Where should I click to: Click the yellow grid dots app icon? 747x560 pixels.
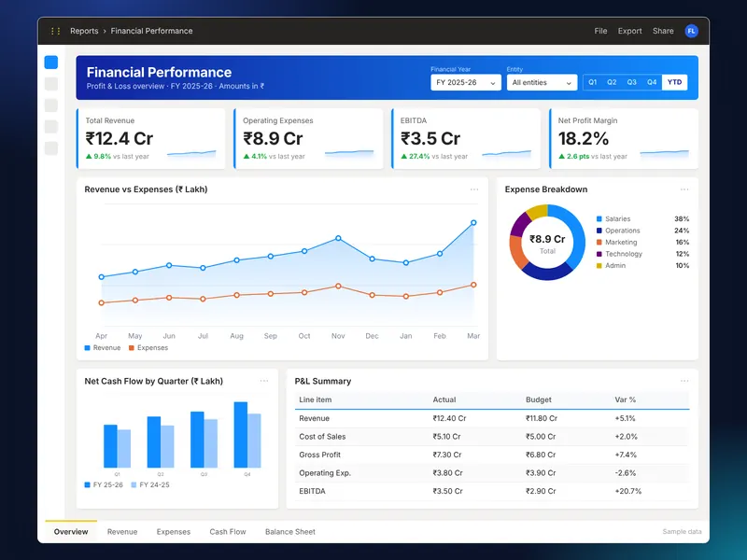55,31
